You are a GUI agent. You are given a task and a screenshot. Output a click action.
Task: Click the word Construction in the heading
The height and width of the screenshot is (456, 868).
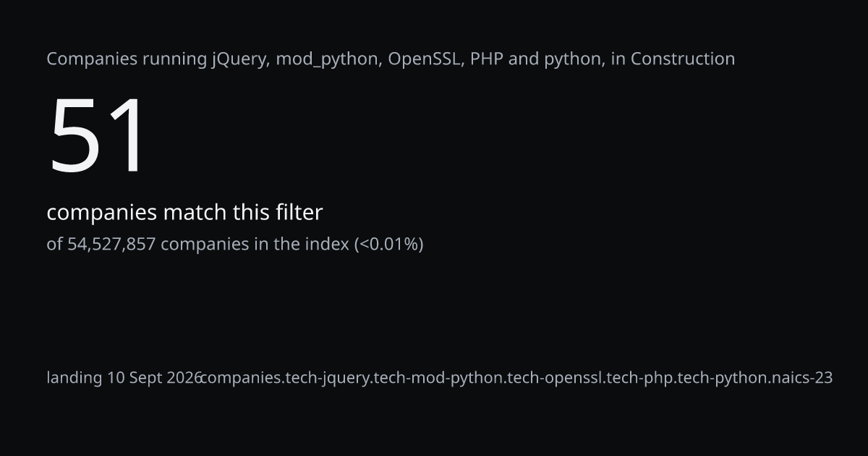683,59
